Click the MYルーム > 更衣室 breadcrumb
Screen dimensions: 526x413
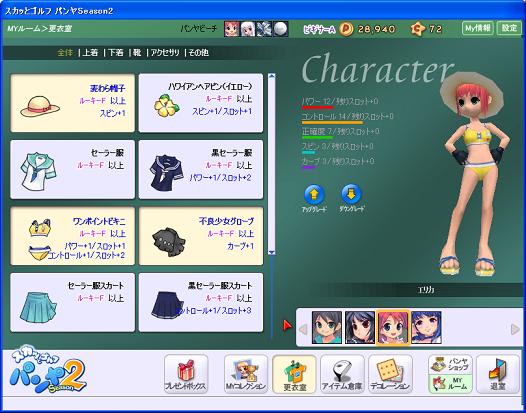pyautogui.click(x=40, y=29)
